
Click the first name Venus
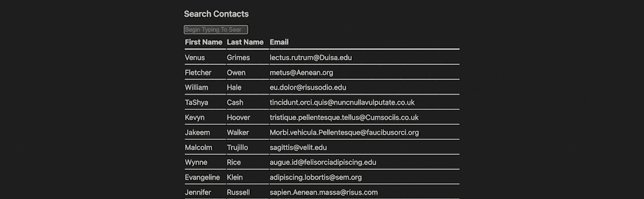(195, 58)
